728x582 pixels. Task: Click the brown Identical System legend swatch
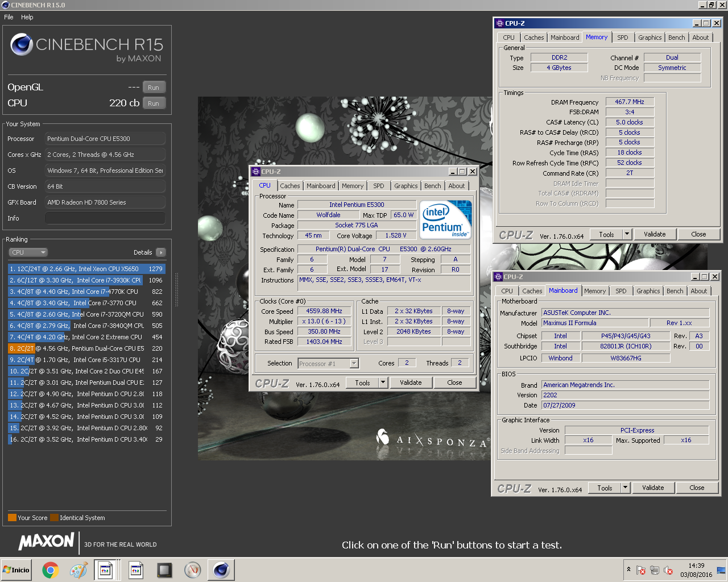click(x=54, y=518)
